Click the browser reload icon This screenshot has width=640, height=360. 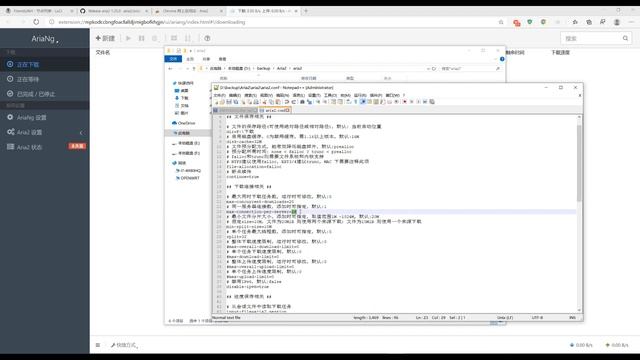[x=36, y=22]
